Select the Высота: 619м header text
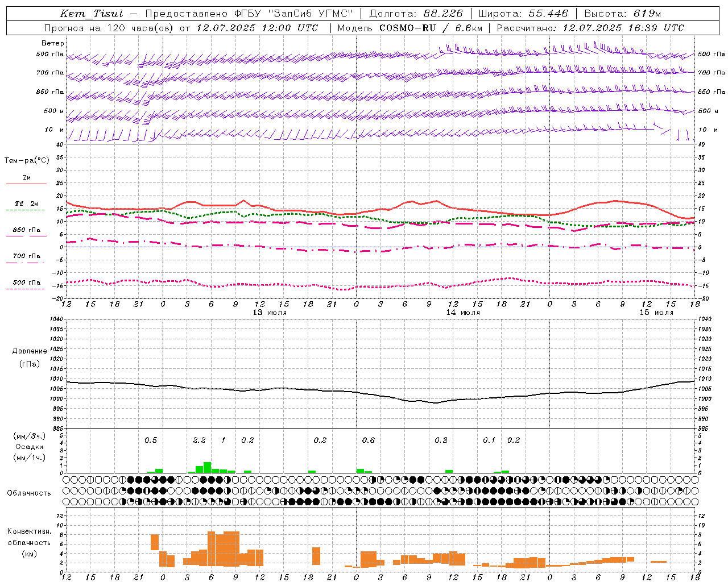 coord(623,14)
